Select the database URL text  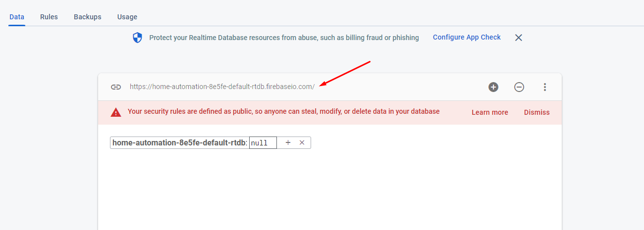pos(222,87)
